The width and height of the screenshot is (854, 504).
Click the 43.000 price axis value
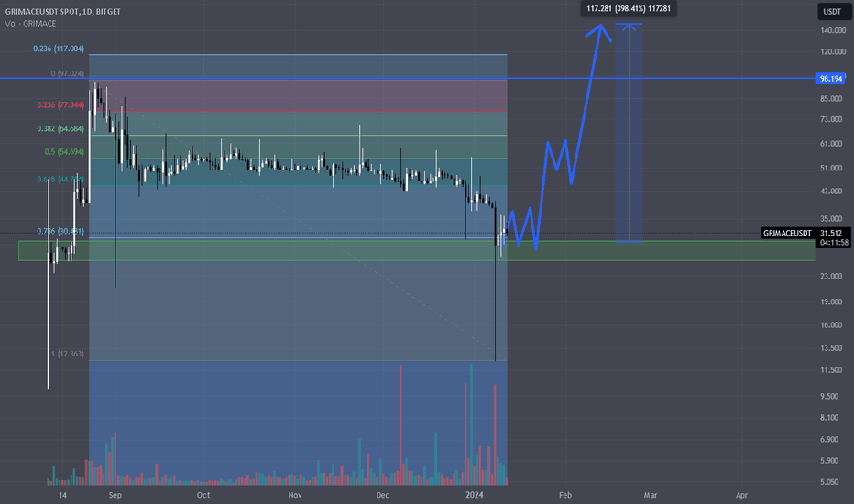831,192
